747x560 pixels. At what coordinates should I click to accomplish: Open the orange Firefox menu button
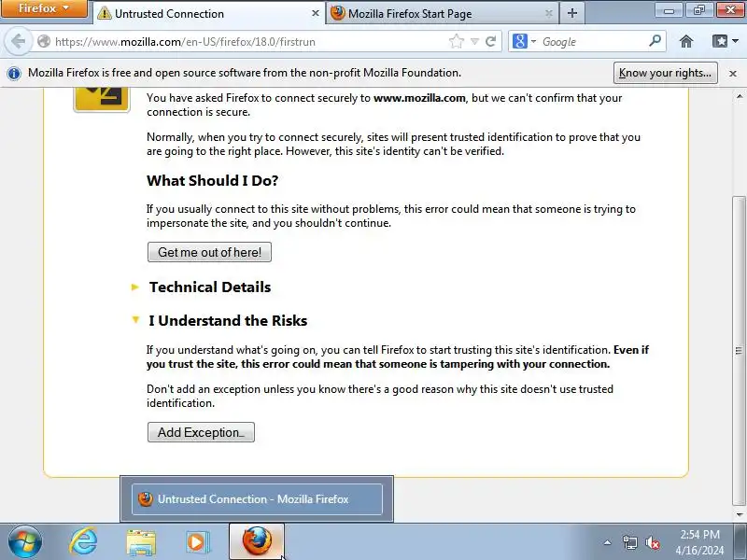click(x=44, y=8)
